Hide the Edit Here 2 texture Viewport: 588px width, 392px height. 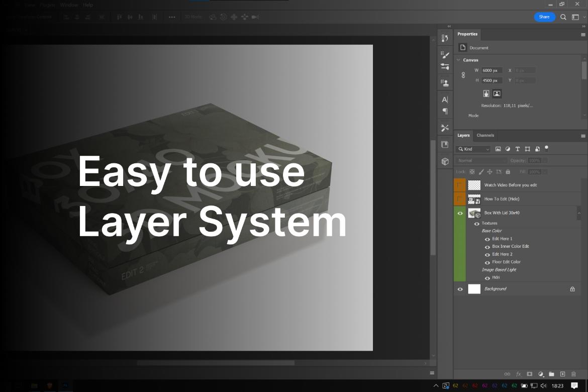point(487,255)
